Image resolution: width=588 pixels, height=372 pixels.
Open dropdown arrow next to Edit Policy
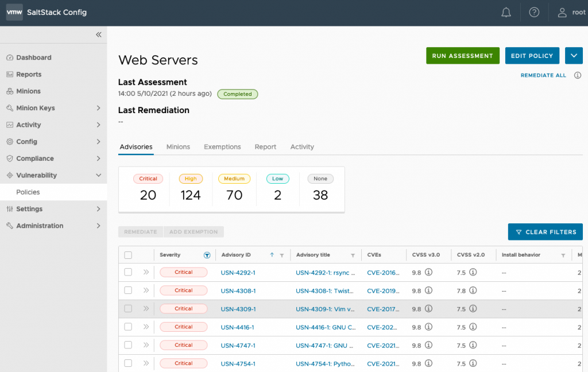[574, 56]
